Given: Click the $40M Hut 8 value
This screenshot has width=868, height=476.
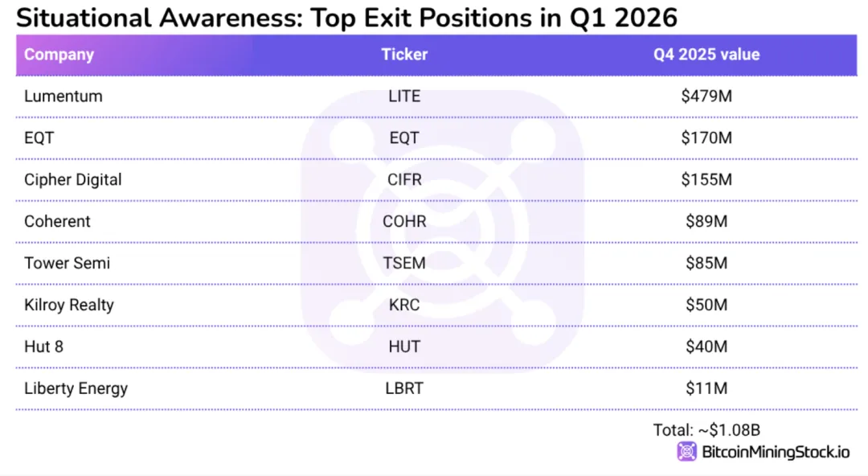Looking at the screenshot, I should click(706, 347).
